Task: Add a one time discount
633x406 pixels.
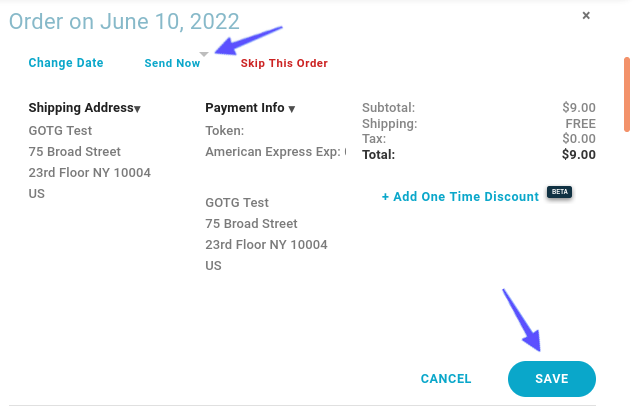Action: click(460, 197)
